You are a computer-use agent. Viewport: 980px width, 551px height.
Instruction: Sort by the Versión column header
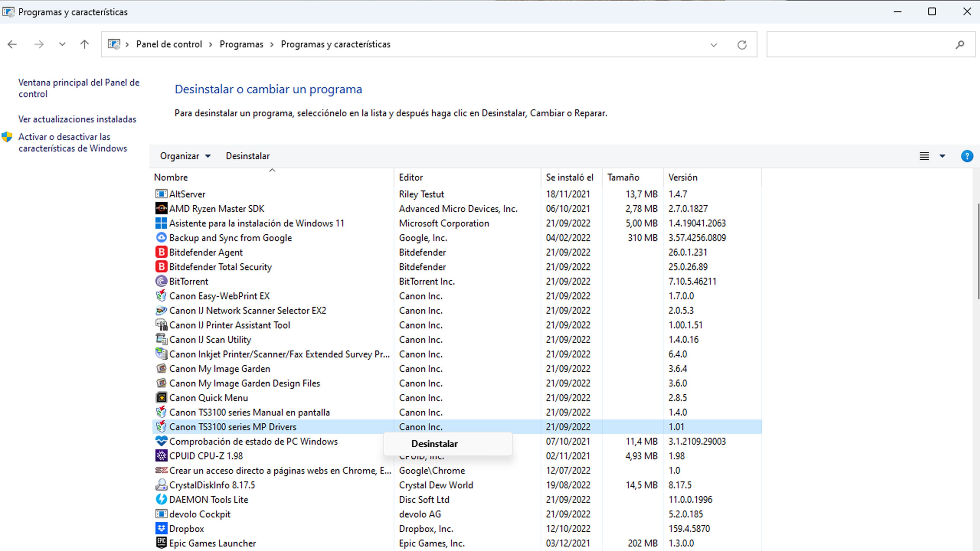click(x=713, y=177)
